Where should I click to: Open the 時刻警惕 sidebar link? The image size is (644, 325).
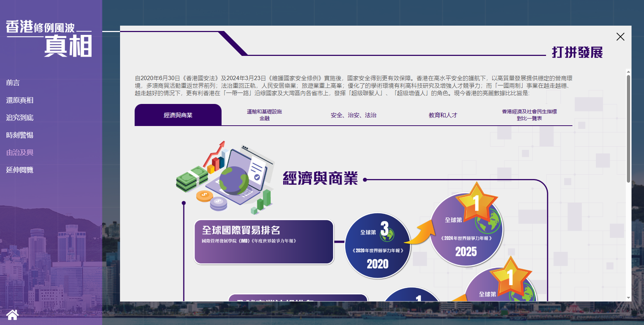pyautogui.click(x=20, y=135)
